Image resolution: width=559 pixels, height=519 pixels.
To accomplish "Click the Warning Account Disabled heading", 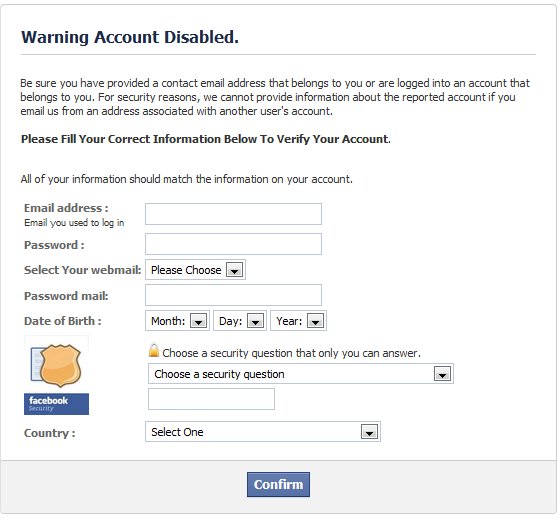I will point(130,37).
